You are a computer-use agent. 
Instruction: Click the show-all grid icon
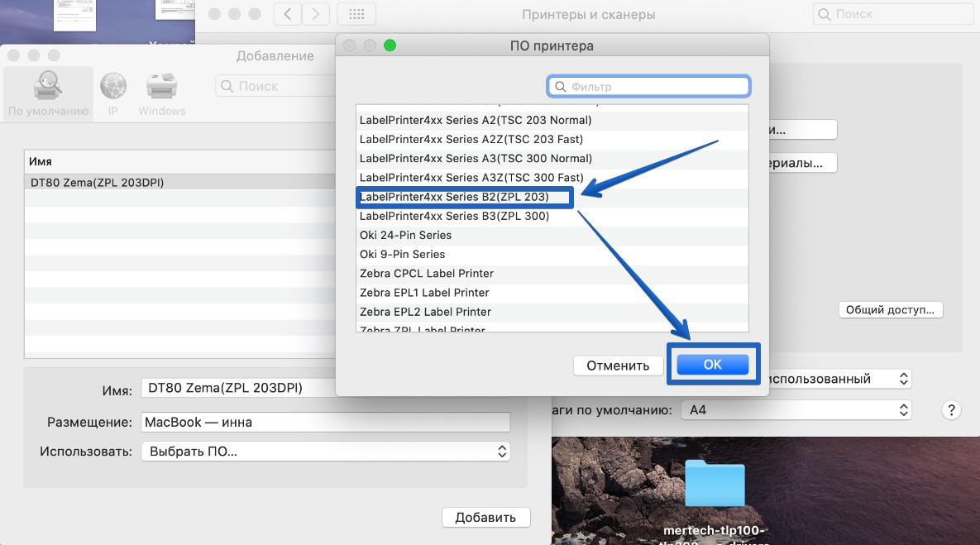[356, 14]
